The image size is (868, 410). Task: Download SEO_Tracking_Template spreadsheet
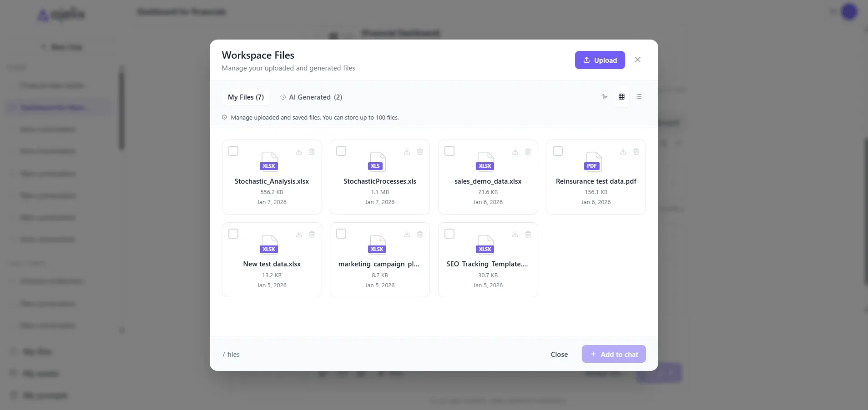tap(514, 235)
